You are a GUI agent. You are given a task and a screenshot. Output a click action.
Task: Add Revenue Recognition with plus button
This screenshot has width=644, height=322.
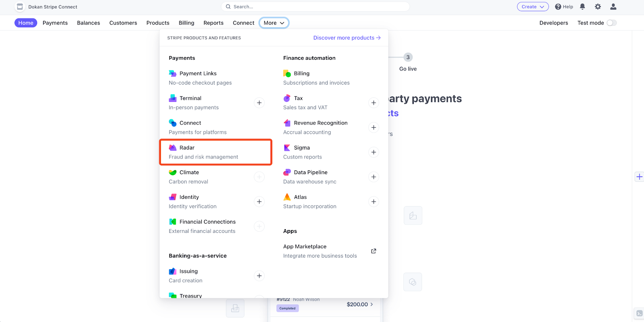coord(374,127)
